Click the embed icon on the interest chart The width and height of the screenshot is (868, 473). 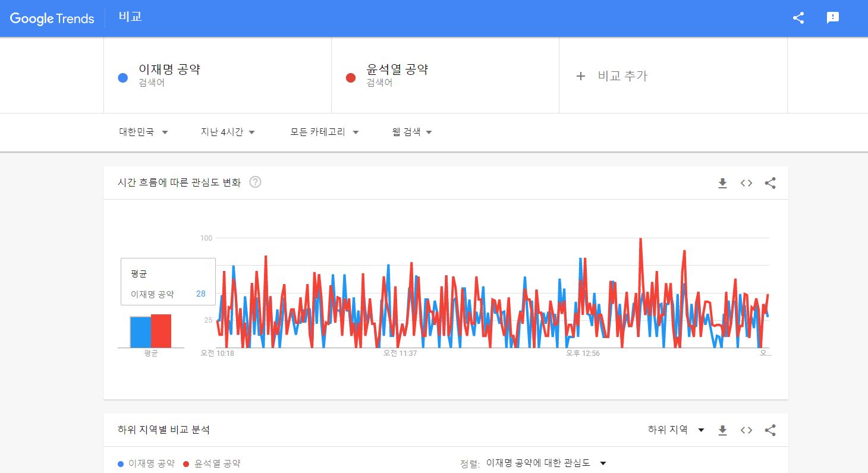746,183
